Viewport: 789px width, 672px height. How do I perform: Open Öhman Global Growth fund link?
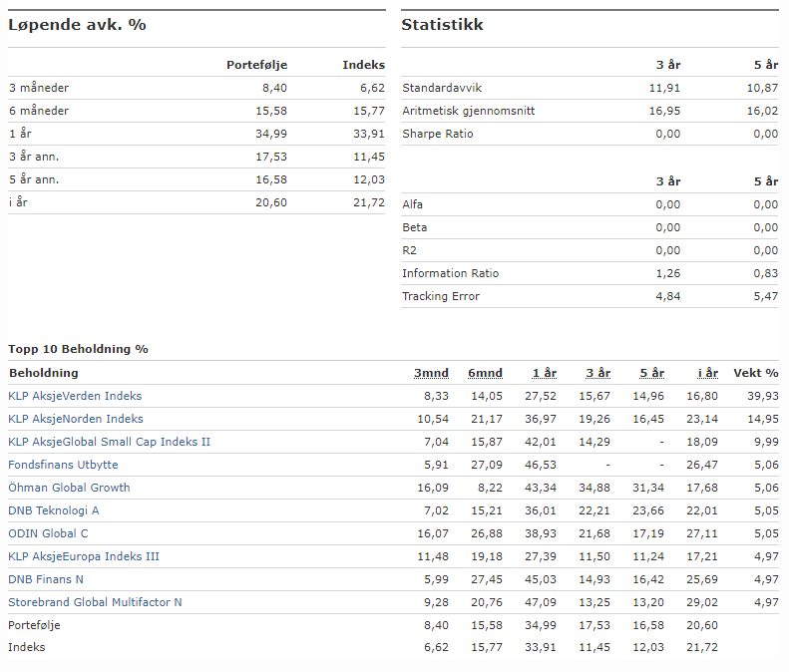point(69,488)
